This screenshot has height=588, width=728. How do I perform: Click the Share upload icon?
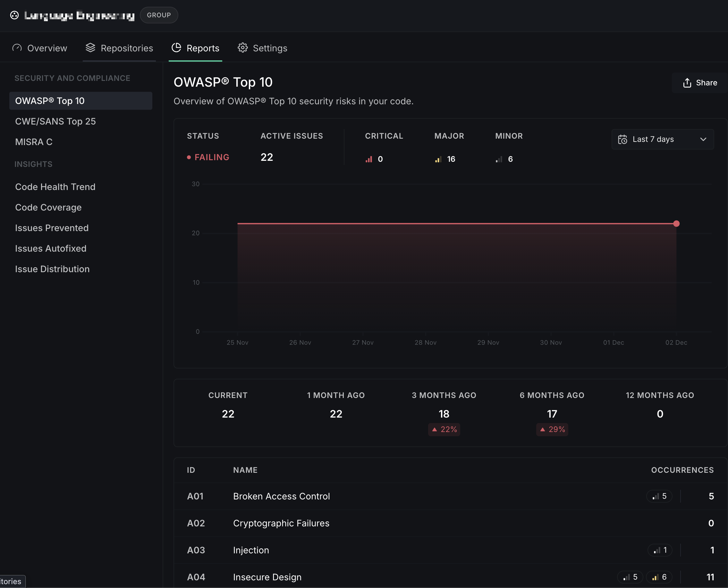[687, 83]
